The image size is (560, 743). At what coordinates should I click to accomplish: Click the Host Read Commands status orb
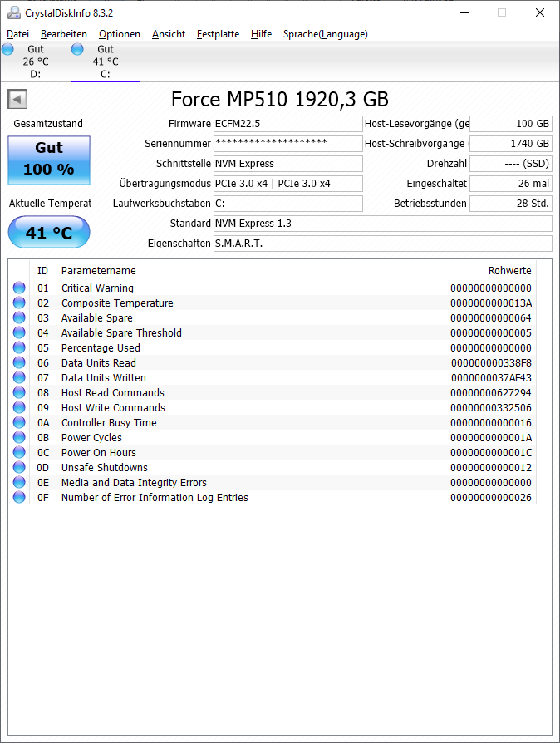click(x=19, y=392)
